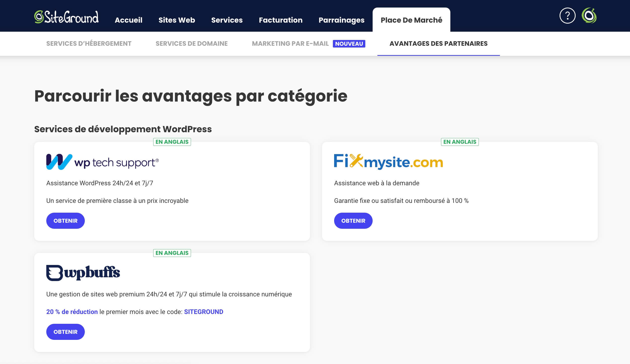Viewport: 630px width, 364px height.
Task: Open Parrainages in top navigation
Action: (341, 20)
